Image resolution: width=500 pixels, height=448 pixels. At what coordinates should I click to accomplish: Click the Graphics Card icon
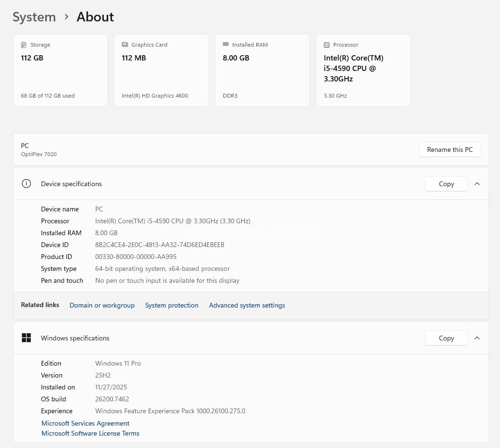125,45
